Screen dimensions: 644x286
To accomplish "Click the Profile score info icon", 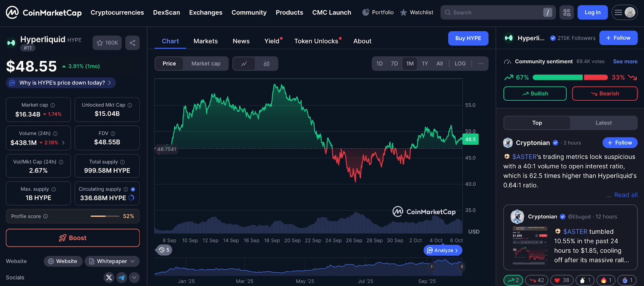I will click(x=45, y=216).
